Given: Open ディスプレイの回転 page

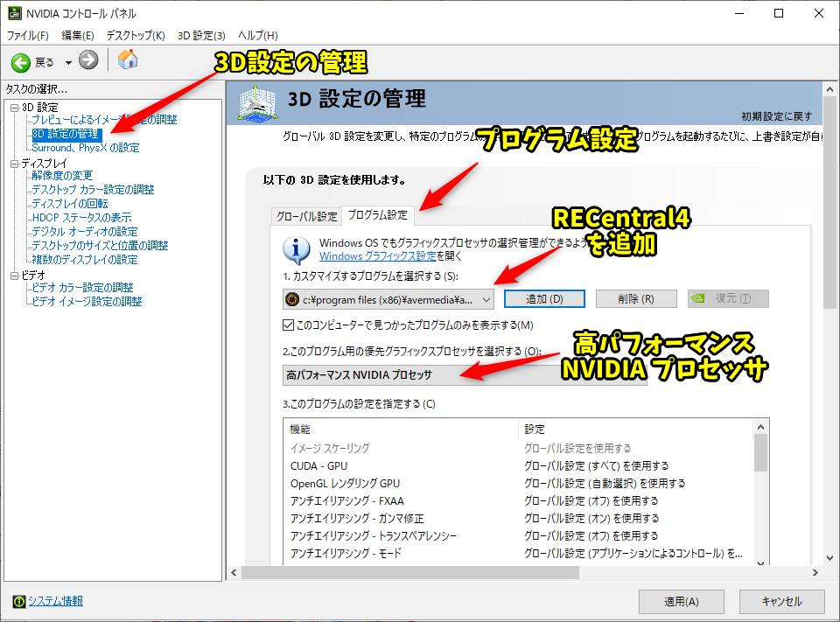Looking at the screenshot, I should pyautogui.click(x=70, y=204).
